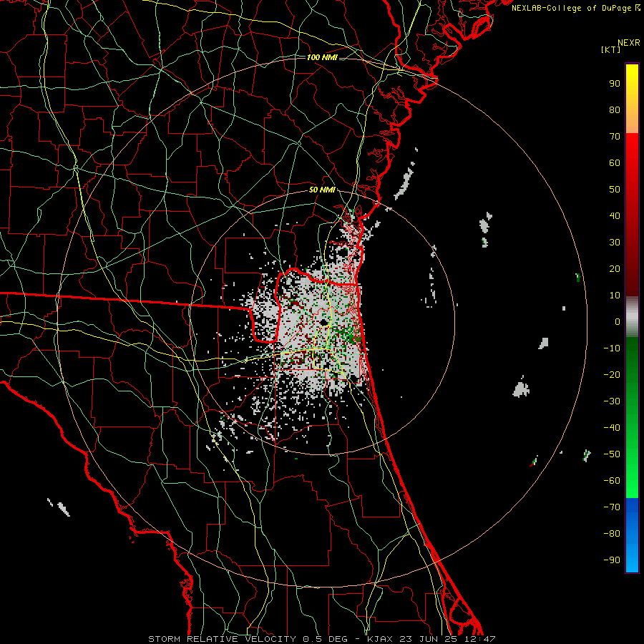This screenshot has width=644, height=644.
Task: Click the STORM RELATIVE VELOCITY caption text
Action: 222,639
